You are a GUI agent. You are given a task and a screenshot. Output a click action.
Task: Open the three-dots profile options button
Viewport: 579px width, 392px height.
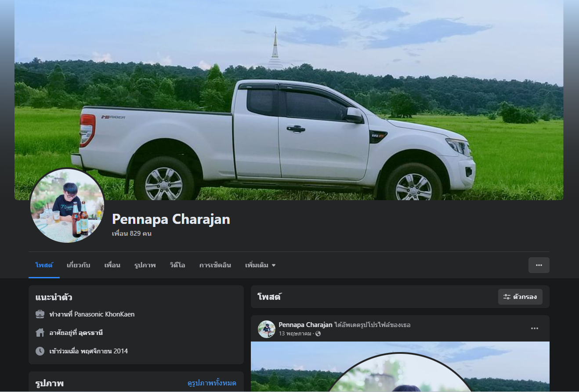[x=539, y=265]
